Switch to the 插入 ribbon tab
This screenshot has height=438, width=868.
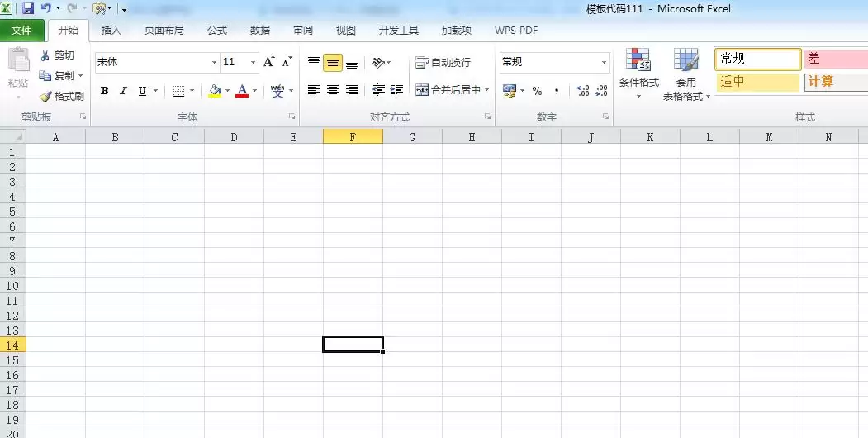(x=111, y=31)
